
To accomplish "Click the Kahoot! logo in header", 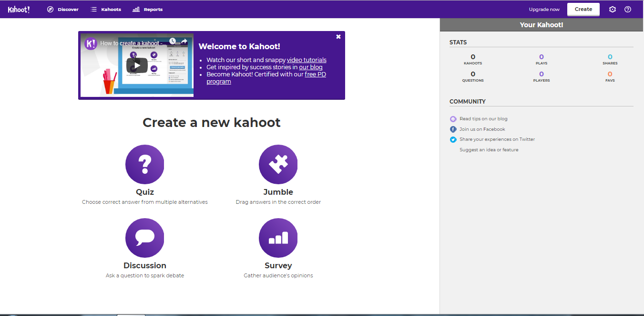I will click(x=19, y=9).
